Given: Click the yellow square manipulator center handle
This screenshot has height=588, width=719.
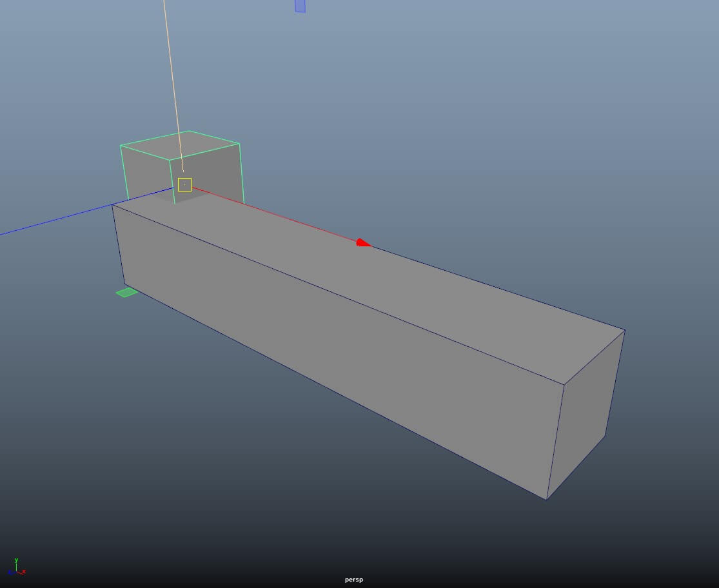Looking at the screenshot, I should (x=185, y=184).
